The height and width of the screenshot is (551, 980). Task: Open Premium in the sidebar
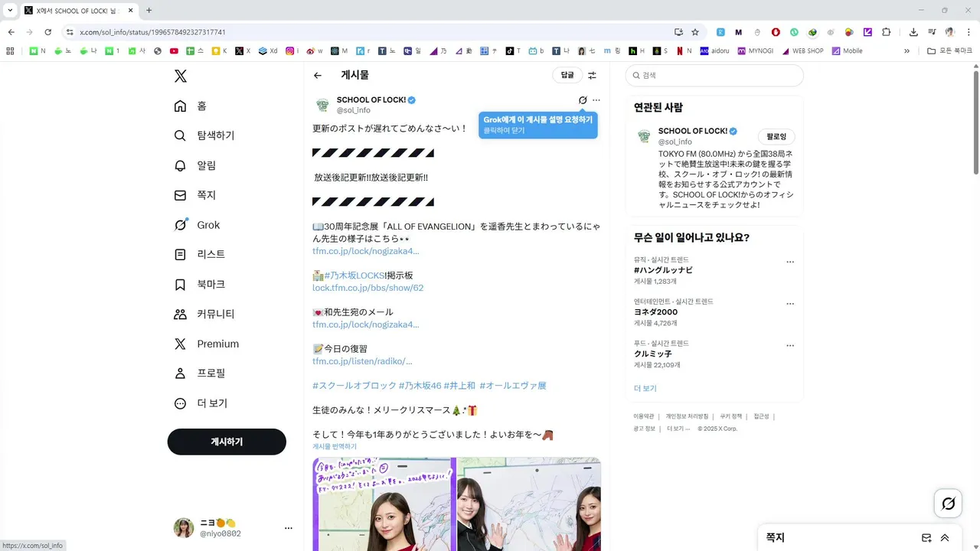(x=207, y=344)
